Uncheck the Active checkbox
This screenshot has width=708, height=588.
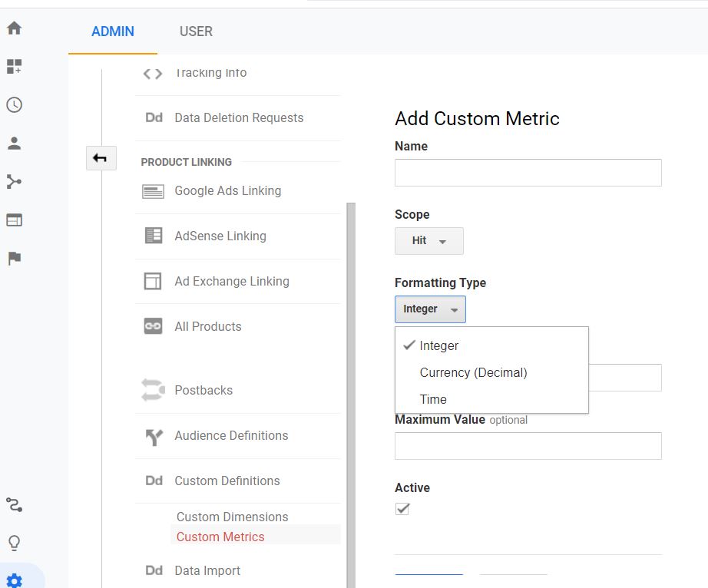tap(402, 509)
